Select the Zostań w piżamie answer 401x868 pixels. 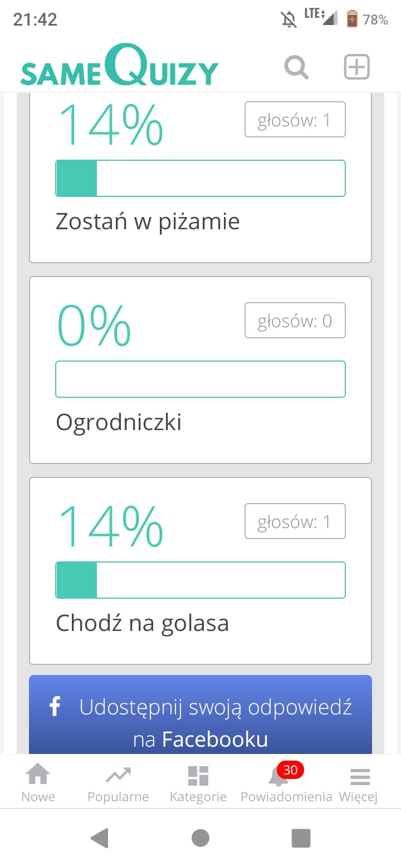(148, 221)
